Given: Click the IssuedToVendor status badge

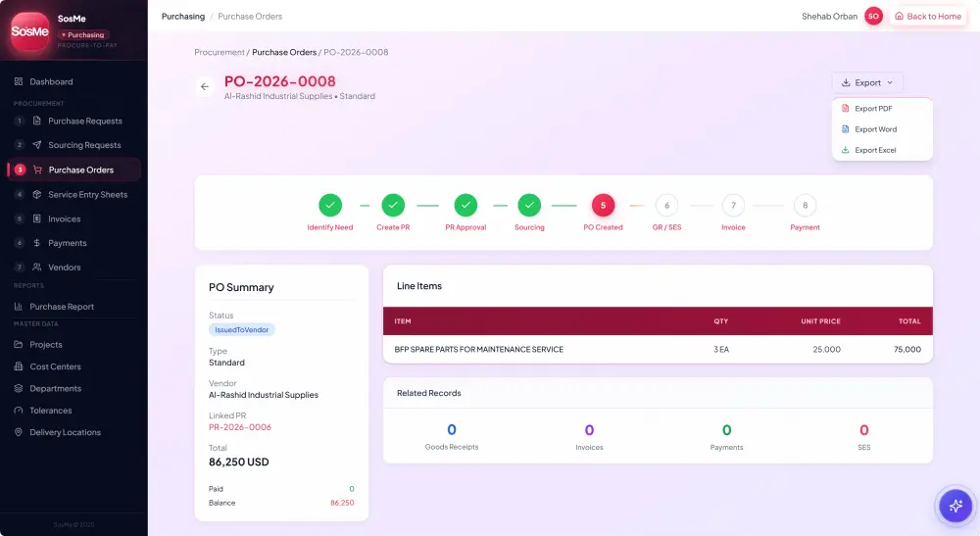Looking at the screenshot, I should (242, 330).
